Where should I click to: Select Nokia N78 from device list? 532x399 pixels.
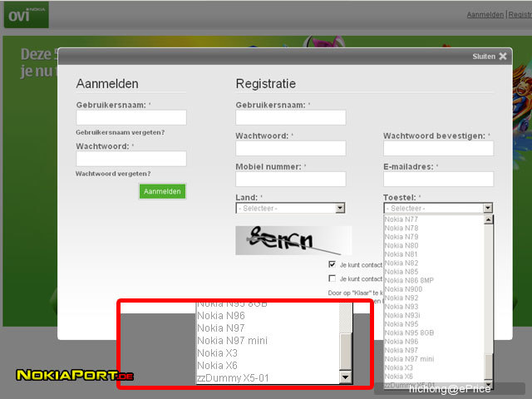tap(434, 228)
